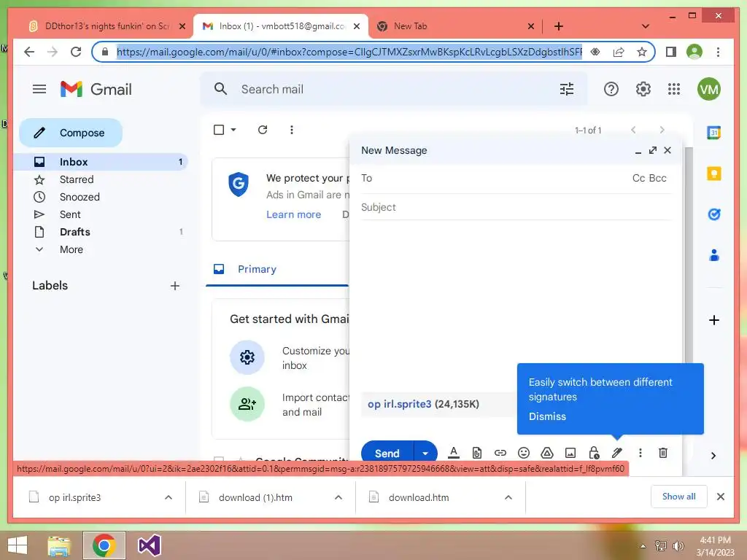Show side panel arrow at bottom right
Screen dimensions: 747x560
pyautogui.click(x=713, y=456)
